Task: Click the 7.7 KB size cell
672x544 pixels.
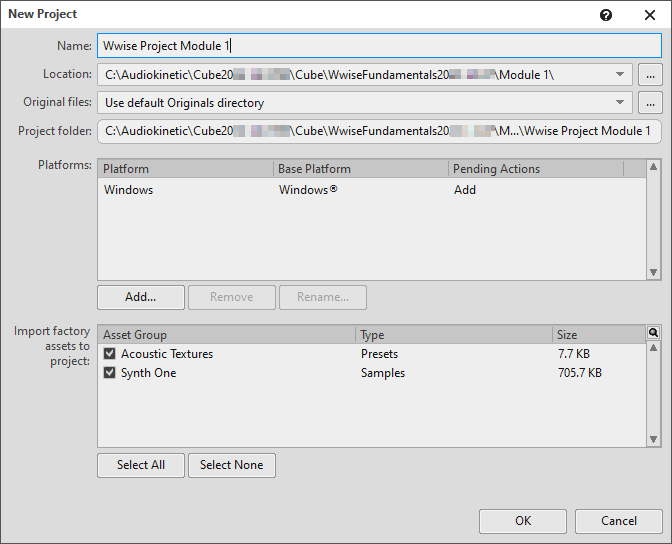Action: (x=573, y=354)
